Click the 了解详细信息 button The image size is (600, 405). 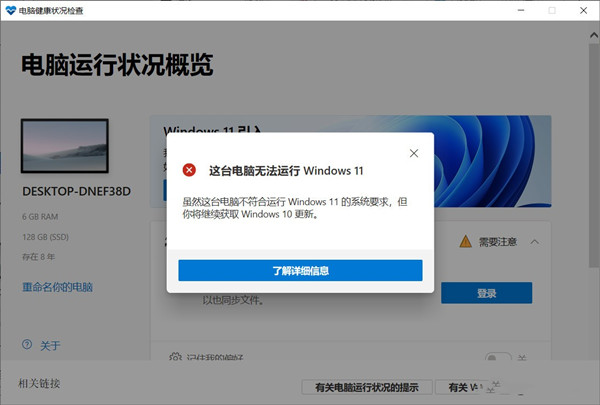[x=300, y=270]
